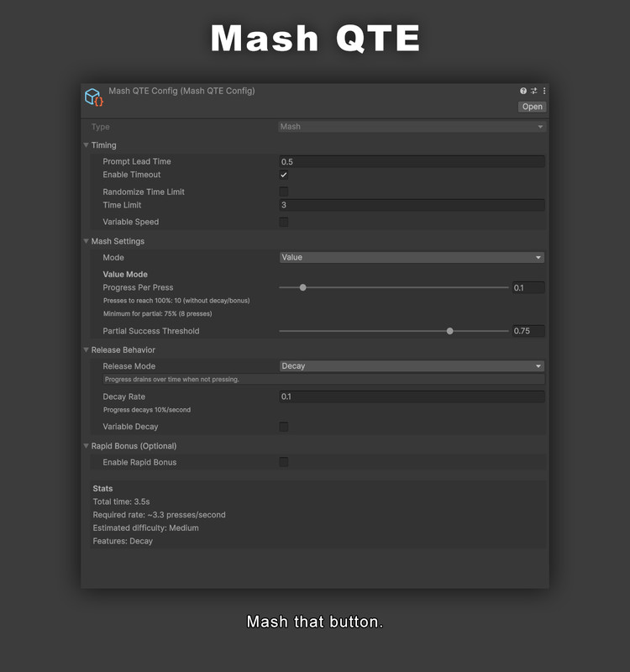Disable the Enable Timeout checkbox
Viewport: 630px width, 672px height.
pos(286,175)
